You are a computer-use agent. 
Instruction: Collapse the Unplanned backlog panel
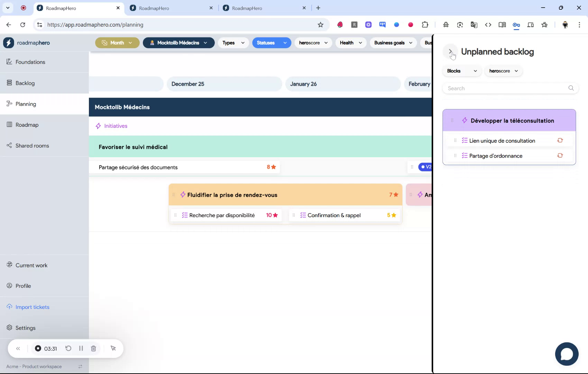(x=451, y=51)
